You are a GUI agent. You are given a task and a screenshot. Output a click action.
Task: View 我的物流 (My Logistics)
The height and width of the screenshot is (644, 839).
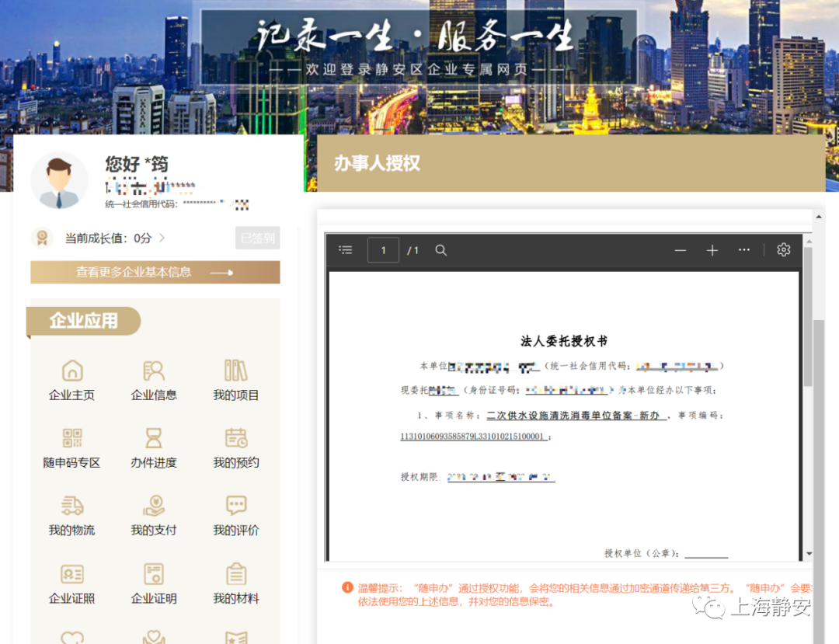coord(71,517)
